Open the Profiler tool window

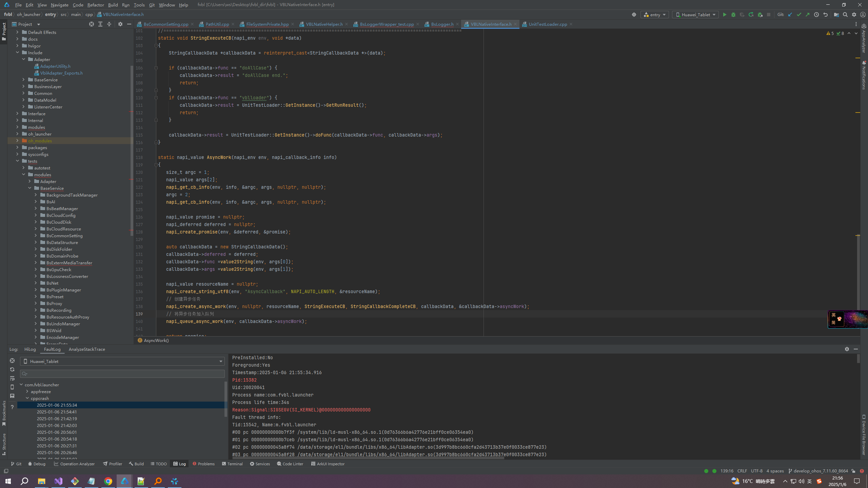point(113,464)
